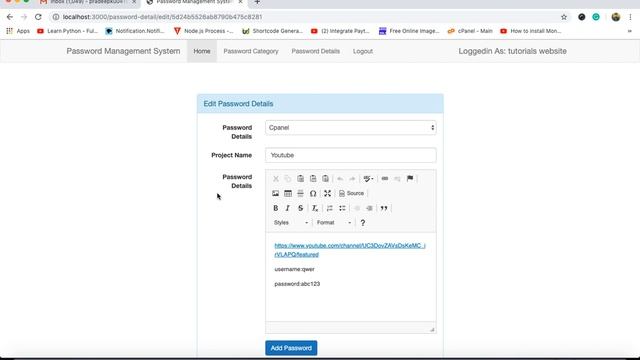Image resolution: width=640 pixels, height=360 pixels.
Task: Open Learn Python bookmark
Action: pyautogui.click(x=68, y=31)
